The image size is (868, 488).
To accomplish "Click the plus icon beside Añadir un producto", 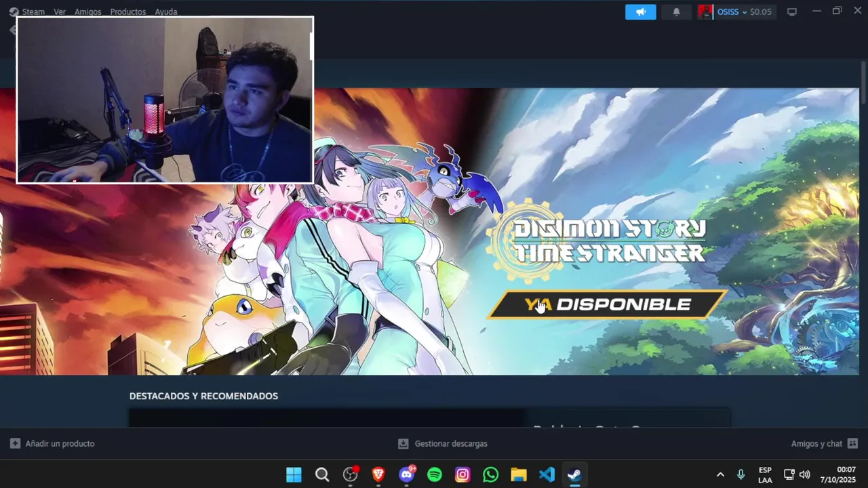I will [15, 443].
